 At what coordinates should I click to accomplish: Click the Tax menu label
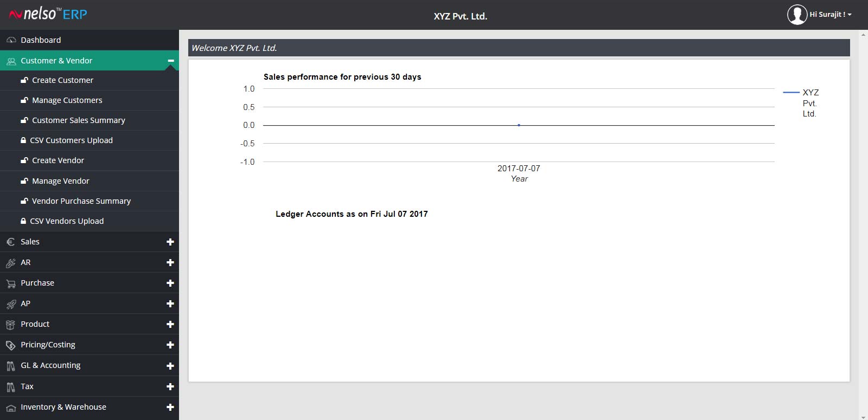click(27, 386)
